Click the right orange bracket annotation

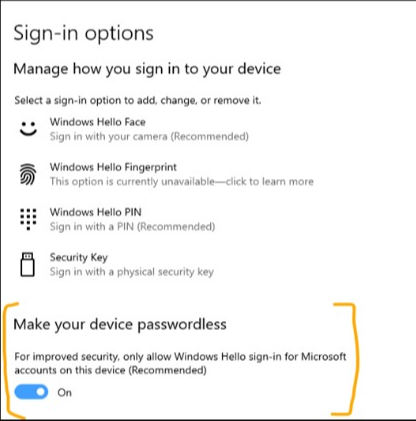click(348, 359)
